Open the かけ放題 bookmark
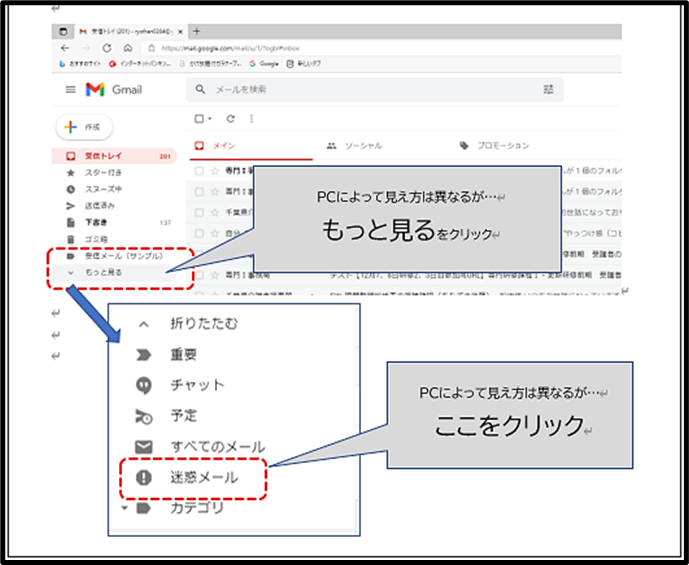The height and width of the screenshot is (565, 689). click(210, 64)
